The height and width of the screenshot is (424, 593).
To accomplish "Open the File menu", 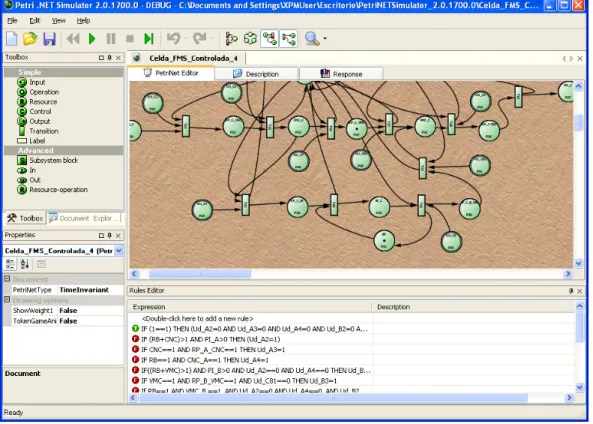I will (12, 20).
